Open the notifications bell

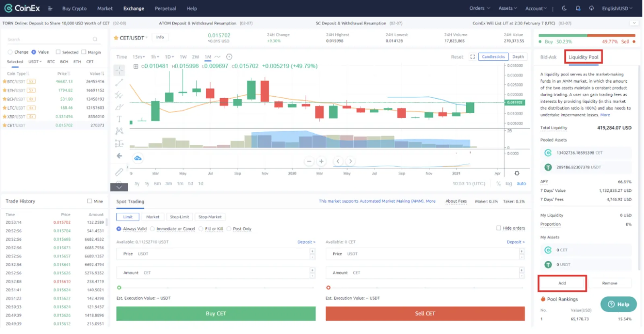(x=578, y=8)
